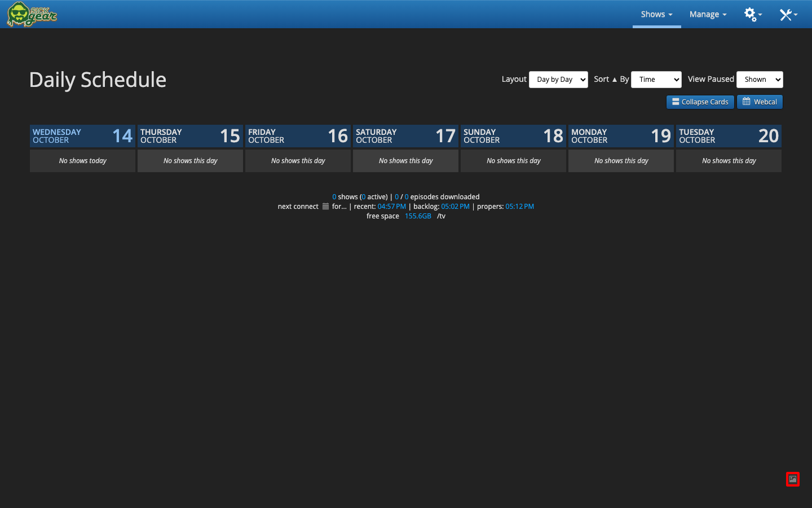
Task: Click the Tuesday October 20 header
Action: click(x=729, y=136)
